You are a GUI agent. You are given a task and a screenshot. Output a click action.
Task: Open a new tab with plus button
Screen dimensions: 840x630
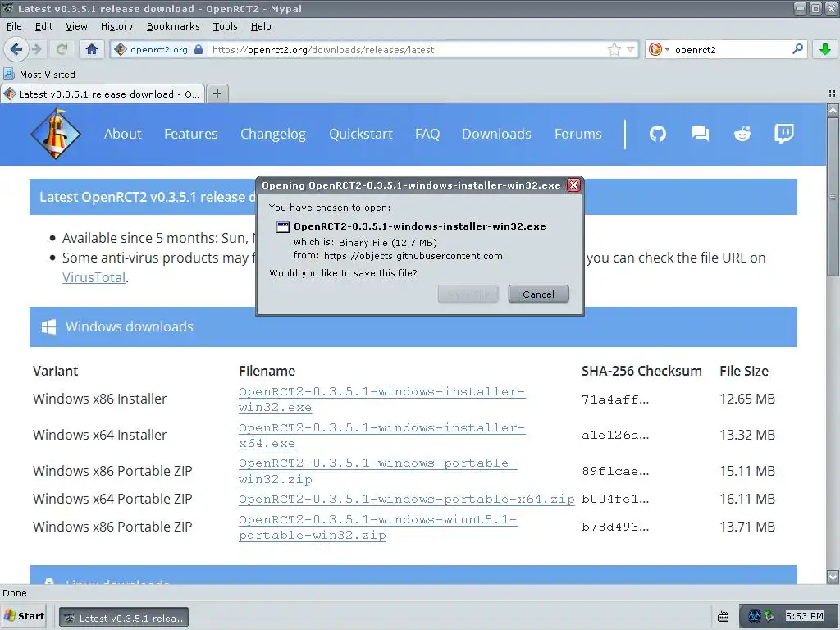(x=217, y=94)
